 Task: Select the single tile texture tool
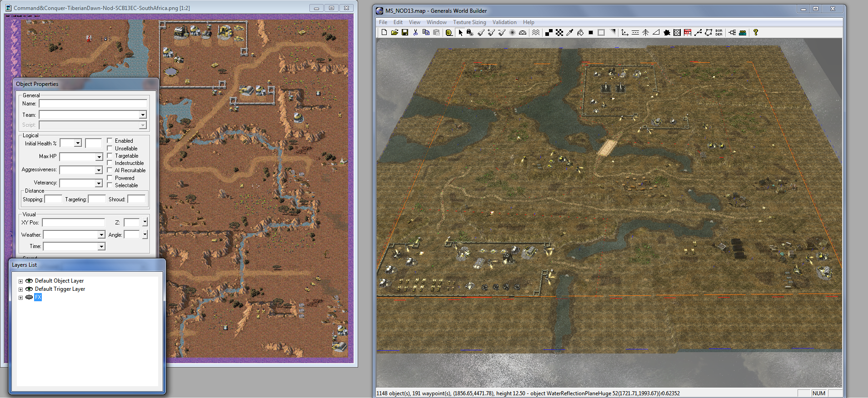click(x=549, y=32)
